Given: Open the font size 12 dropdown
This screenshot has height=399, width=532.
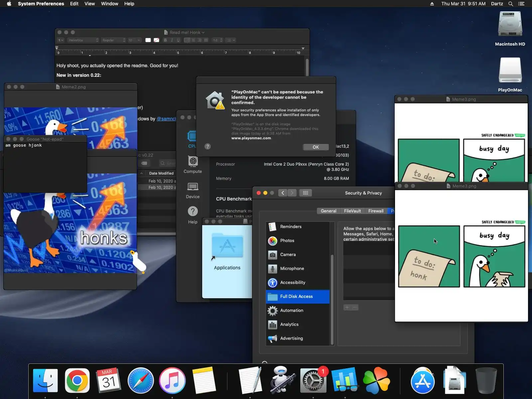Looking at the screenshot, I should (x=134, y=40).
